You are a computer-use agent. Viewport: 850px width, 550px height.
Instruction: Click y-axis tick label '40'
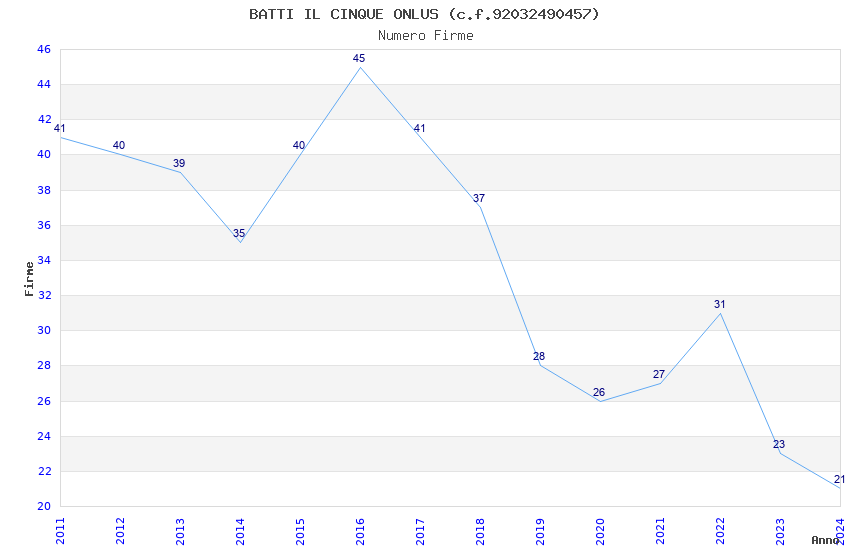pos(44,154)
